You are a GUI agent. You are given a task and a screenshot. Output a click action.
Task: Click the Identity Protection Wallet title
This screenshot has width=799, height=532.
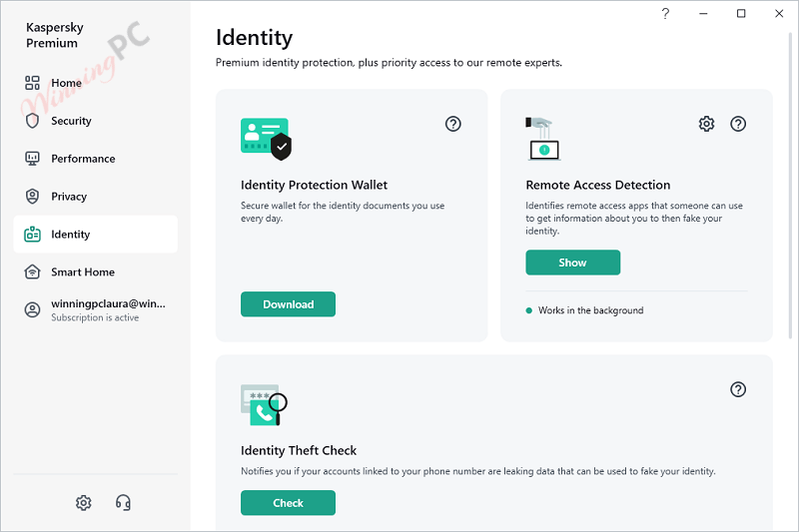coord(314,185)
